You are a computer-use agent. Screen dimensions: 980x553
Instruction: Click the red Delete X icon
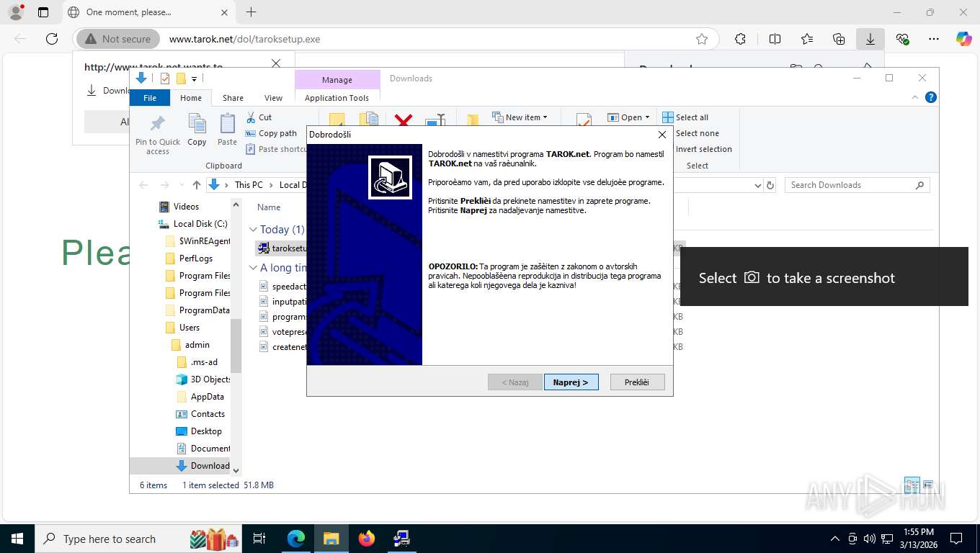coord(403,120)
